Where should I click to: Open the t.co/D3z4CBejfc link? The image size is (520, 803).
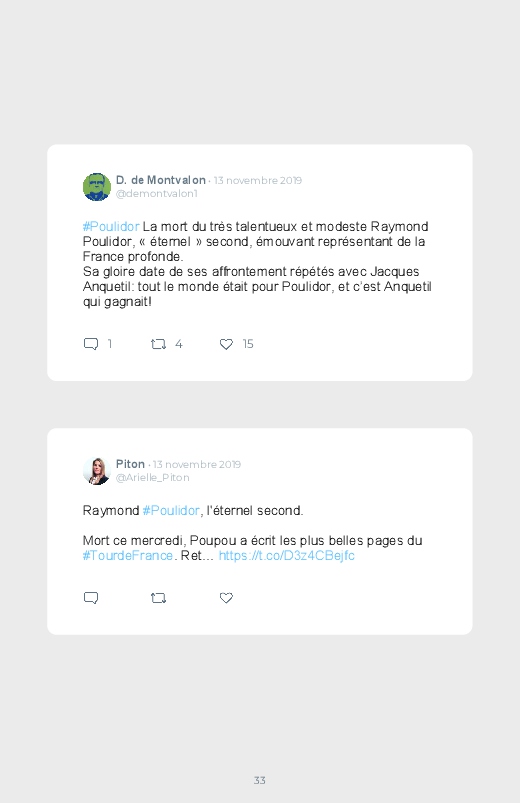point(286,556)
